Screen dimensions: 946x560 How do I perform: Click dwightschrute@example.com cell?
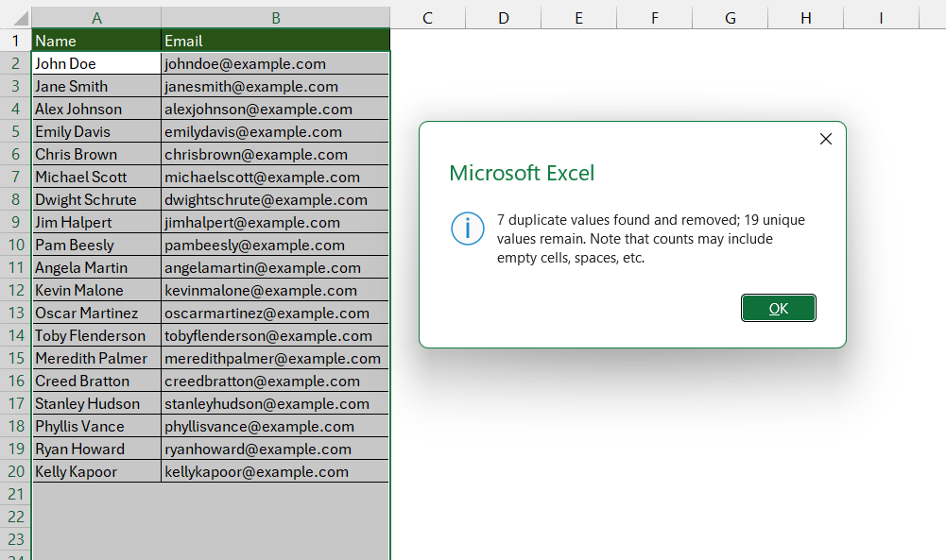tap(276, 199)
